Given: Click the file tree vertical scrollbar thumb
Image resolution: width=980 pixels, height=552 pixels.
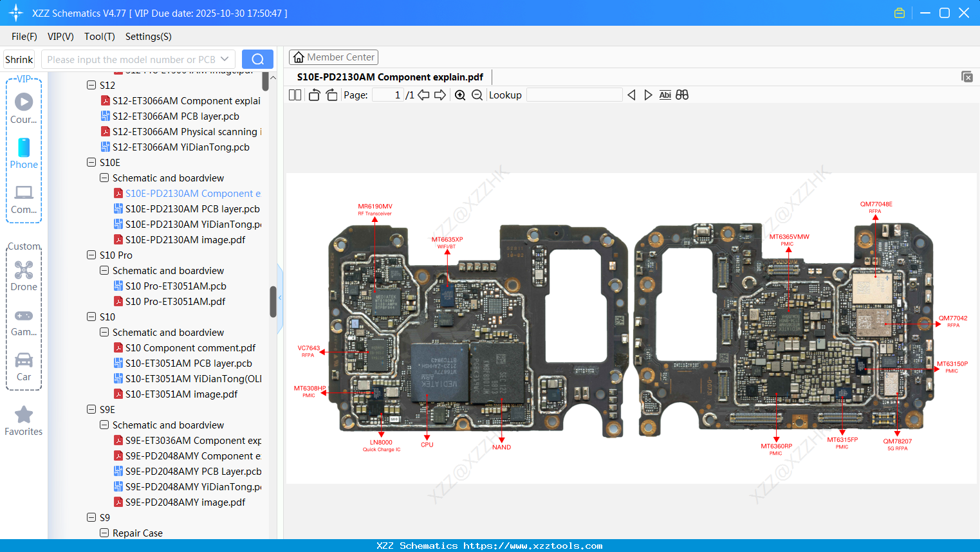Looking at the screenshot, I should [273, 302].
